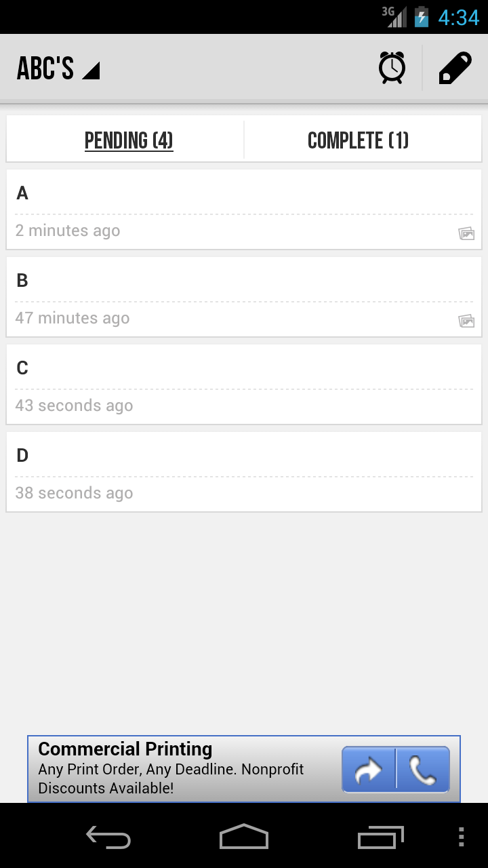
Task: Open note titled C
Action: [244, 384]
